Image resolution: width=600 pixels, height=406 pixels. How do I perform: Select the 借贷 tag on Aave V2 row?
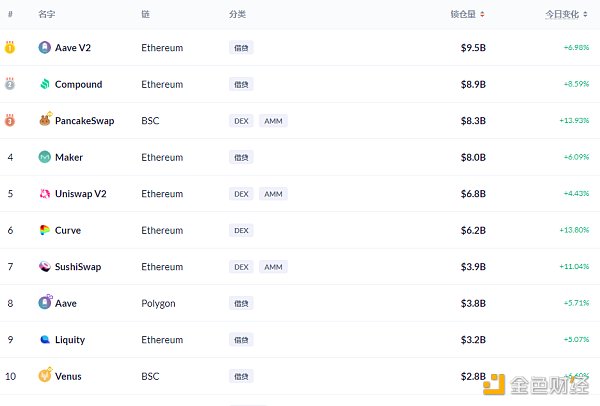point(241,48)
